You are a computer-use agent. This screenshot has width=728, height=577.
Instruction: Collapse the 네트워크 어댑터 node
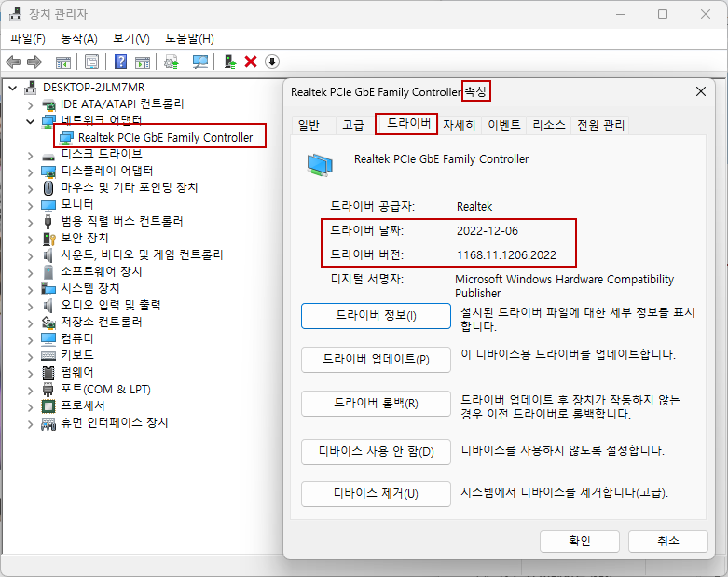click(30, 121)
